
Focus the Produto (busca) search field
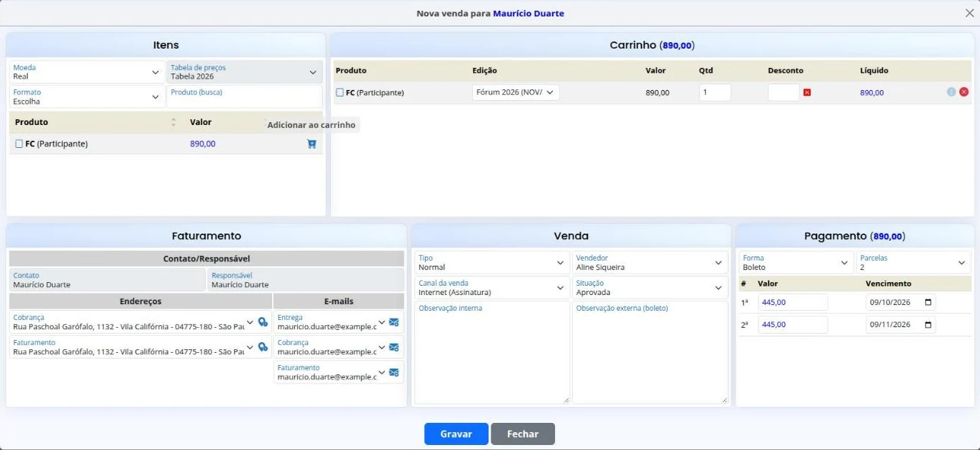245,96
